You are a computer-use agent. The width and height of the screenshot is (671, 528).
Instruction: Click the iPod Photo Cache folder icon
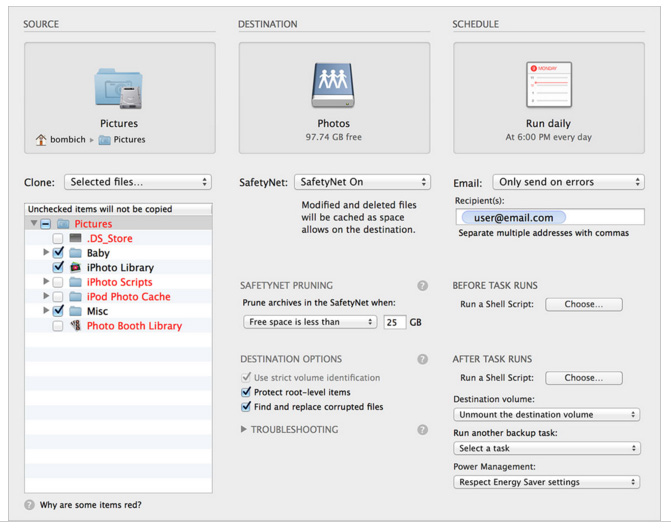click(75, 297)
